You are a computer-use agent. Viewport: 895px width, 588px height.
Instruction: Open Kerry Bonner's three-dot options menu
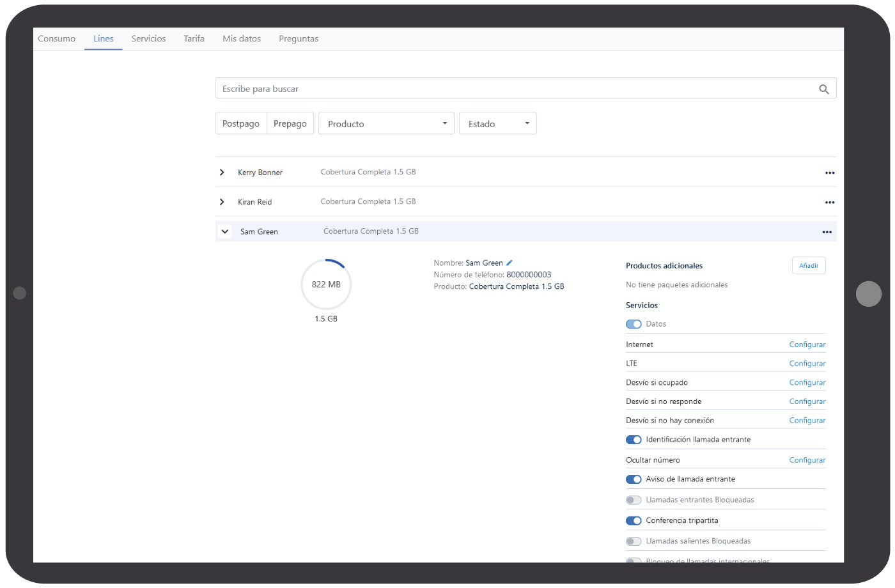830,173
